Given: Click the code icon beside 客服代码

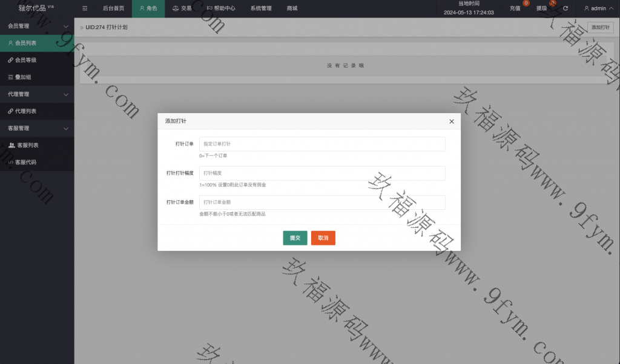Looking at the screenshot, I should pos(10,162).
